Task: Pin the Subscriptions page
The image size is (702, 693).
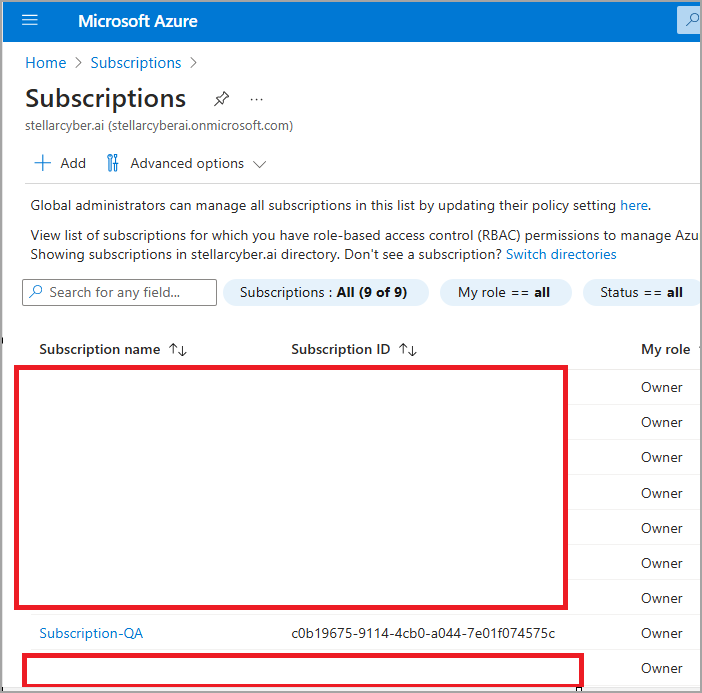Action: pos(222,99)
